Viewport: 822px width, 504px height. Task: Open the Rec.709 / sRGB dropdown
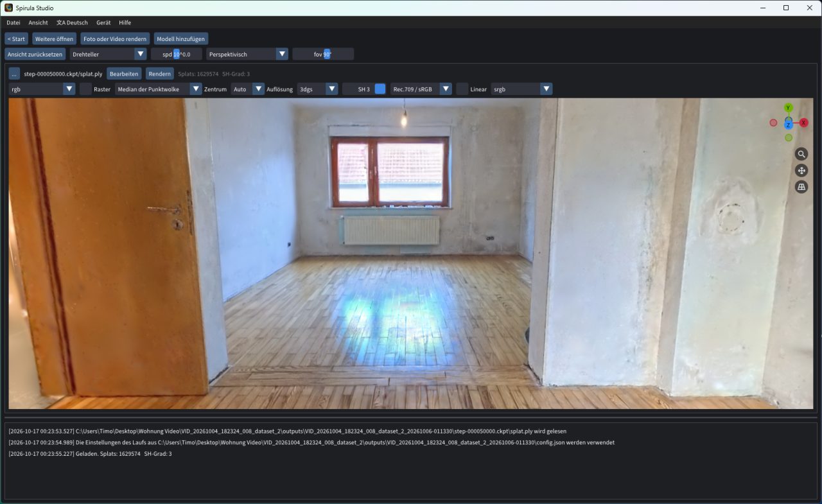(x=421, y=89)
